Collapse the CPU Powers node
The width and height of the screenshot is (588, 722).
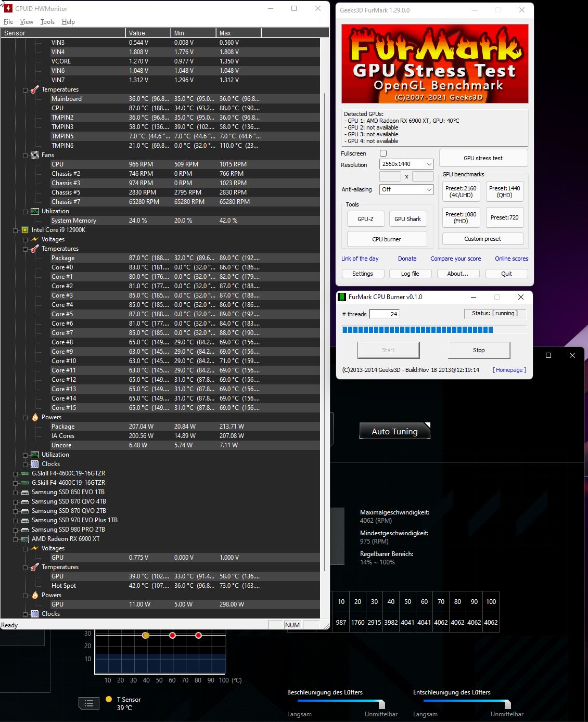(x=25, y=418)
